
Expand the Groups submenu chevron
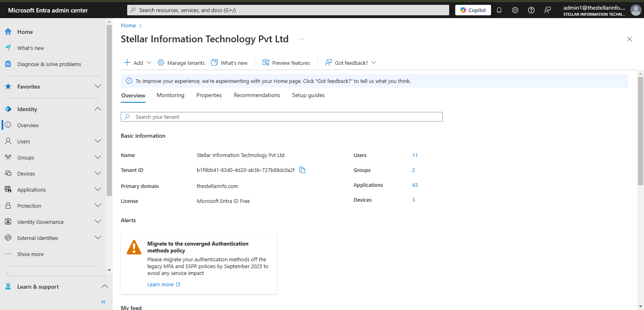[98, 157]
